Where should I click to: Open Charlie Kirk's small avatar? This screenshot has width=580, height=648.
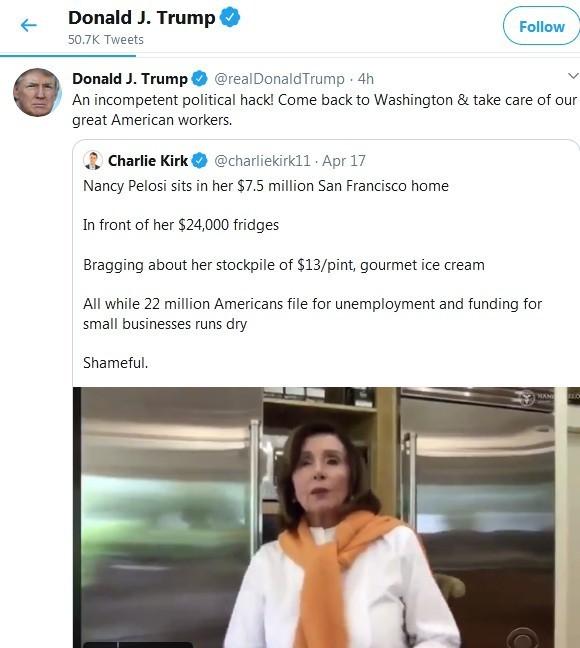pyautogui.click(x=93, y=160)
